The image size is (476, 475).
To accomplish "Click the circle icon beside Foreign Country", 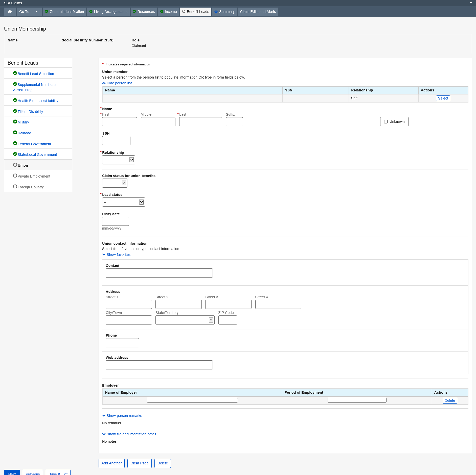I will 15,187.
